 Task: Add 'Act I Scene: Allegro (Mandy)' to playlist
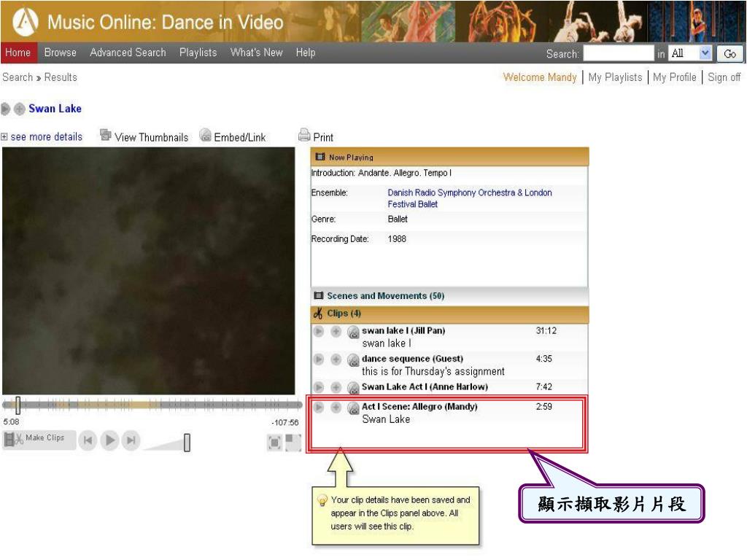coord(336,407)
